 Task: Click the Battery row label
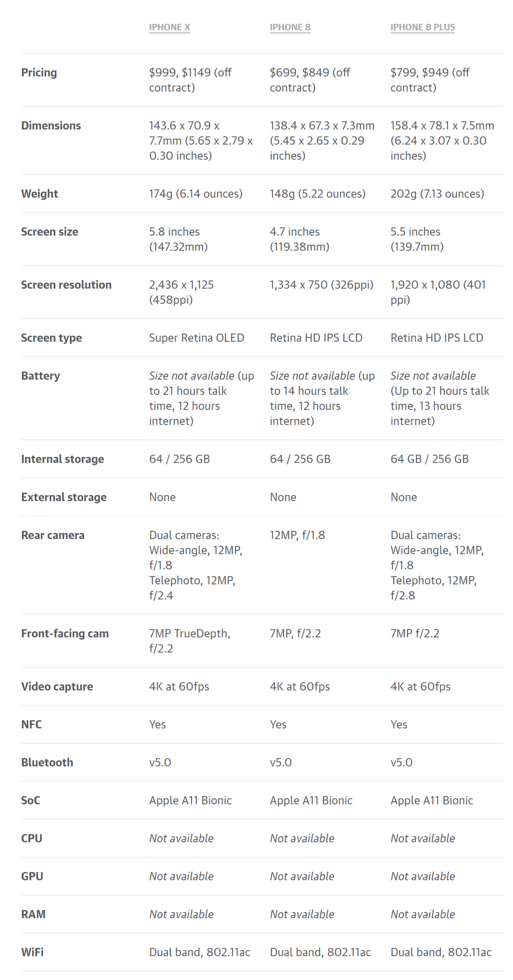[41, 376]
